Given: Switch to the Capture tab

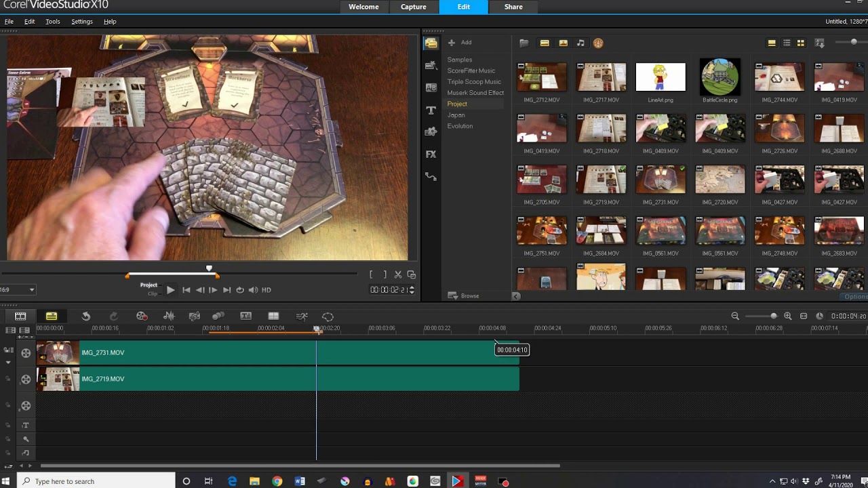Looking at the screenshot, I should pyautogui.click(x=413, y=7).
